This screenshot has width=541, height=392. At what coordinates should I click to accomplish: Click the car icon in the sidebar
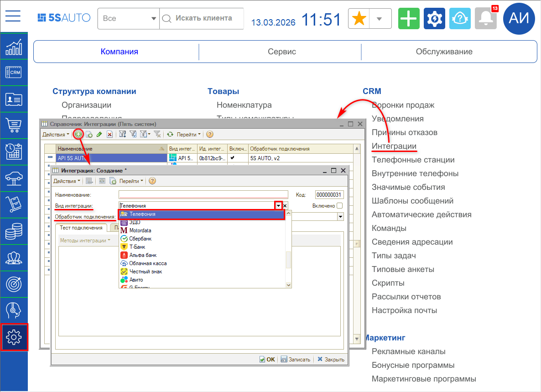(x=13, y=178)
